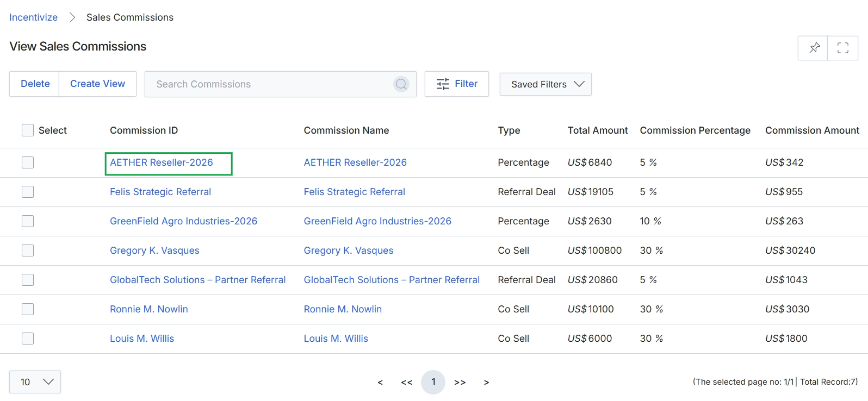The width and height of the screenshot is (868, 401).
Task: Go to the last page arrow
Action: tap(486, 383)
